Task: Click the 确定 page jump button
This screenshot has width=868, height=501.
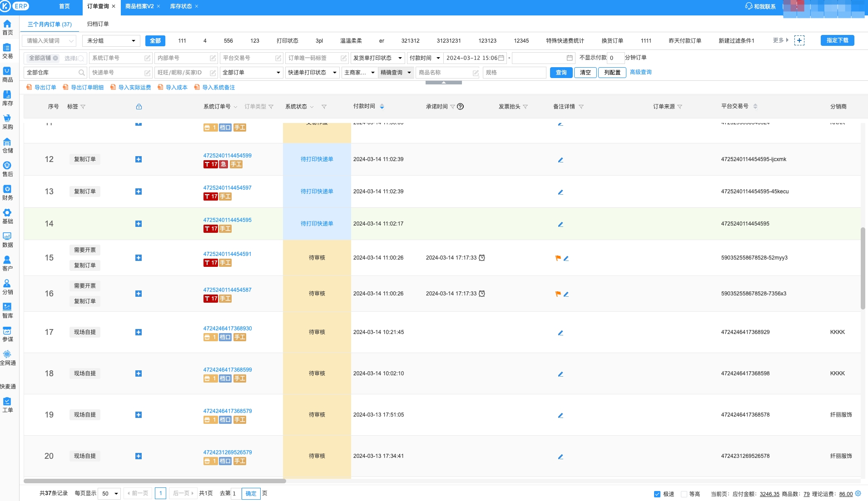Action: 251,494
